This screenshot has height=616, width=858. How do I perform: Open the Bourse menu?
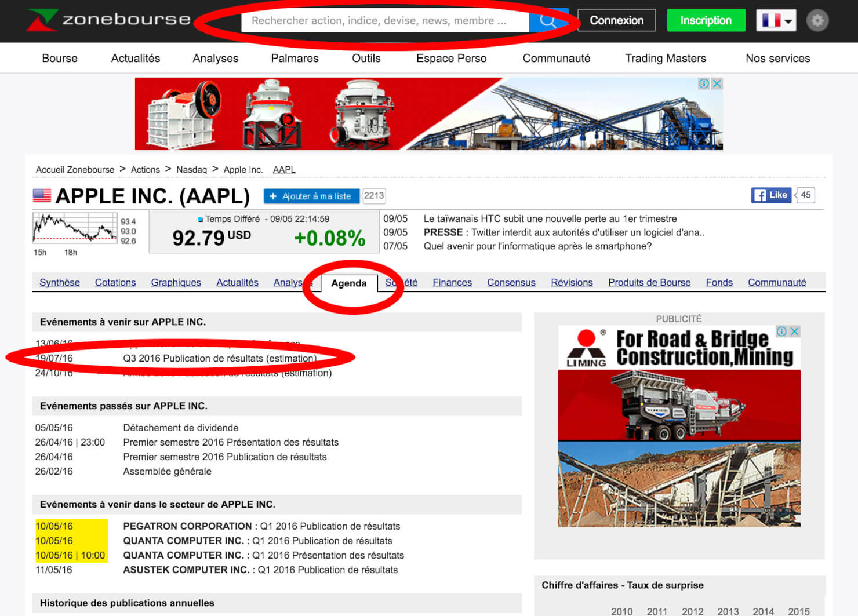[x=60, y=58]
